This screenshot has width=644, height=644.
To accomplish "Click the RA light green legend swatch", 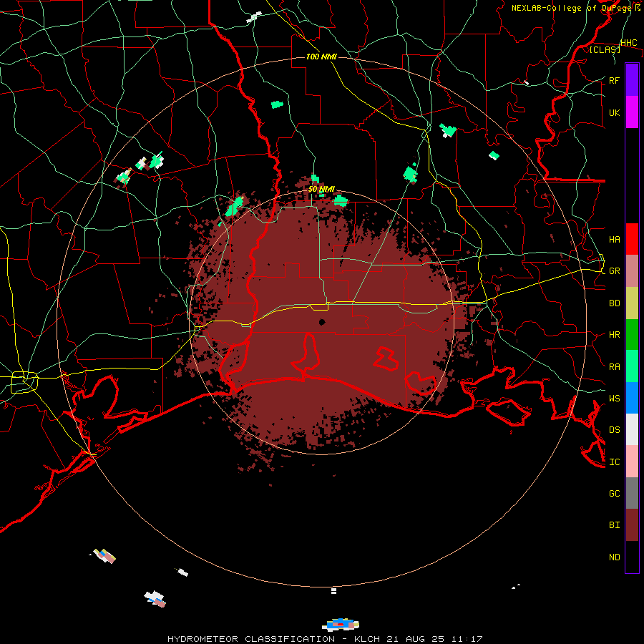I will [x=632, y=366].
